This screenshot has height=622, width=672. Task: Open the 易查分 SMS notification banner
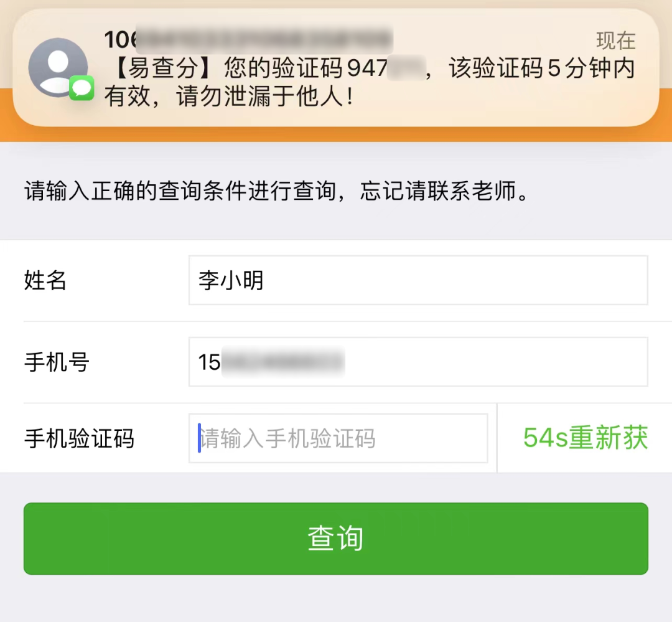click(335, 68)
